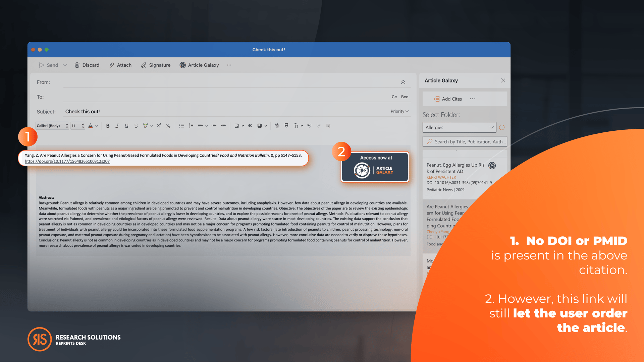Image resolution: width=644 pixels, height=362 pixels.
Task: Attach a file to the message
Action: pos(120,65)
